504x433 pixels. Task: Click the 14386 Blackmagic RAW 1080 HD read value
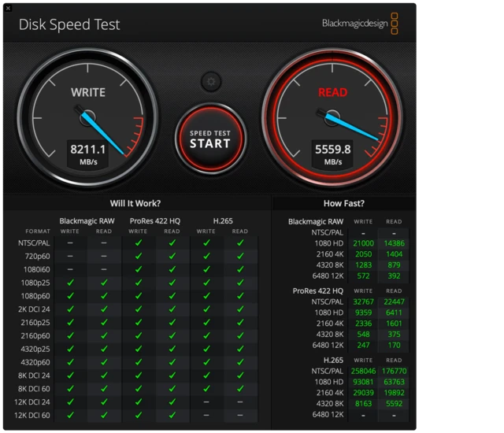pyautogui.click(x=394, y=243)
